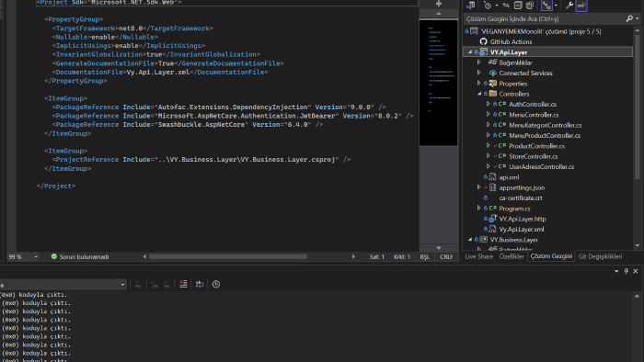Select the VEGANYEMEKMonolit solution node
Screen dimensions: 644x362
click(x=541, y=31)
